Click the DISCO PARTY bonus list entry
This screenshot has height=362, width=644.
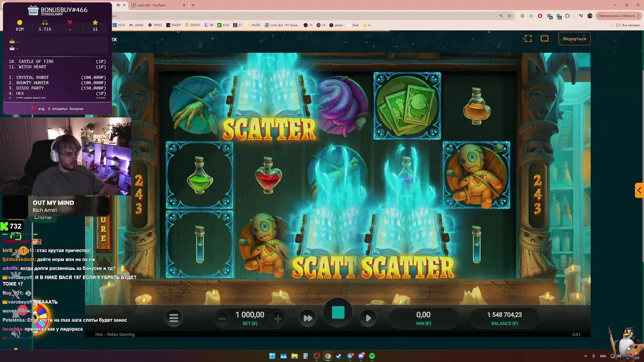[x=57, y=88]
